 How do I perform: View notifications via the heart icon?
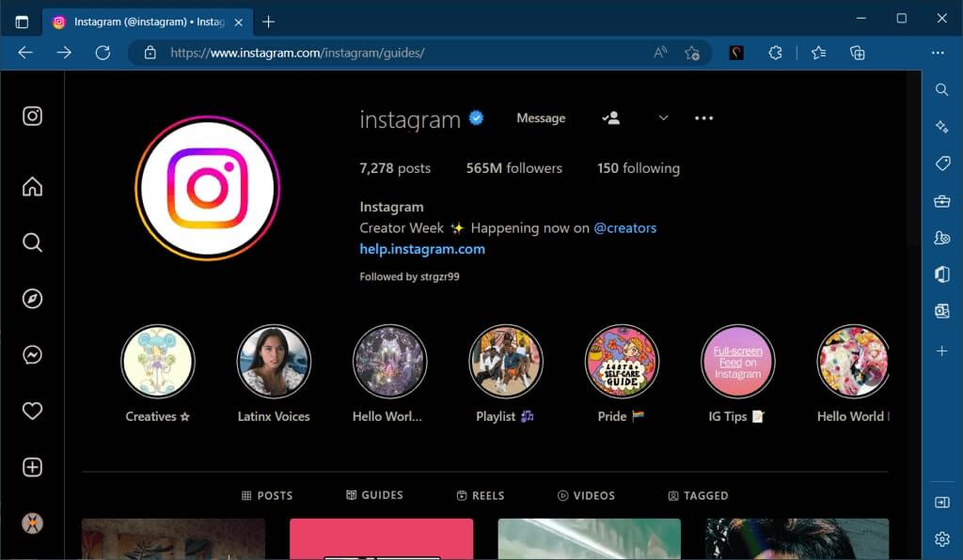(32, 411)
